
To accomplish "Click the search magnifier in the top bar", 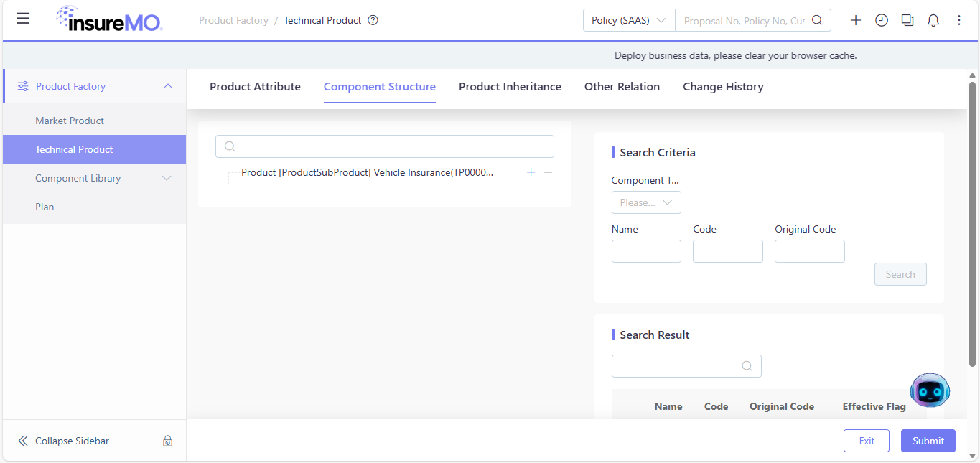I will [x=817, y=20].
